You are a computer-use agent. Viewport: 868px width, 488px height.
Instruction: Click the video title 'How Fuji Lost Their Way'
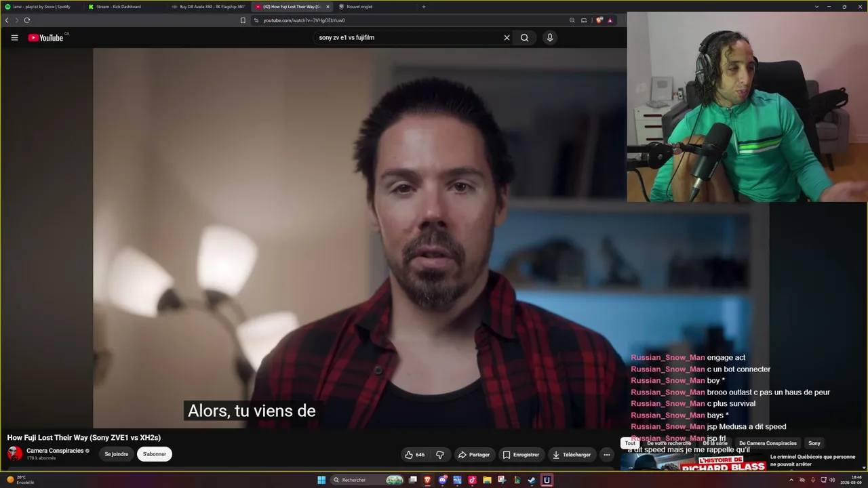[x=84, y=438]
